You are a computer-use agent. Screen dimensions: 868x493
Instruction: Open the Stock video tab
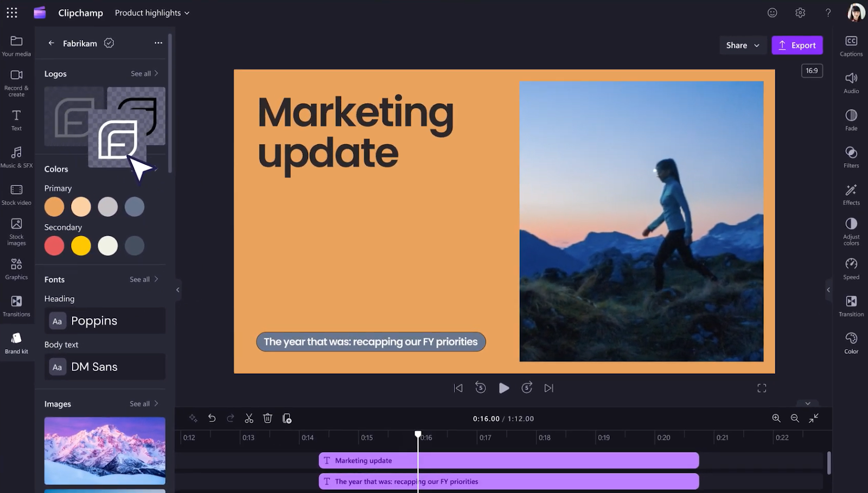pos(16,194)
